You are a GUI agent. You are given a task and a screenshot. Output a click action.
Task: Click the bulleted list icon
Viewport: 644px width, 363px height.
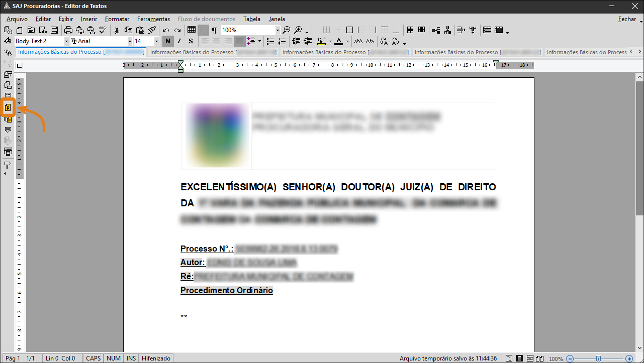pos(270,41)
